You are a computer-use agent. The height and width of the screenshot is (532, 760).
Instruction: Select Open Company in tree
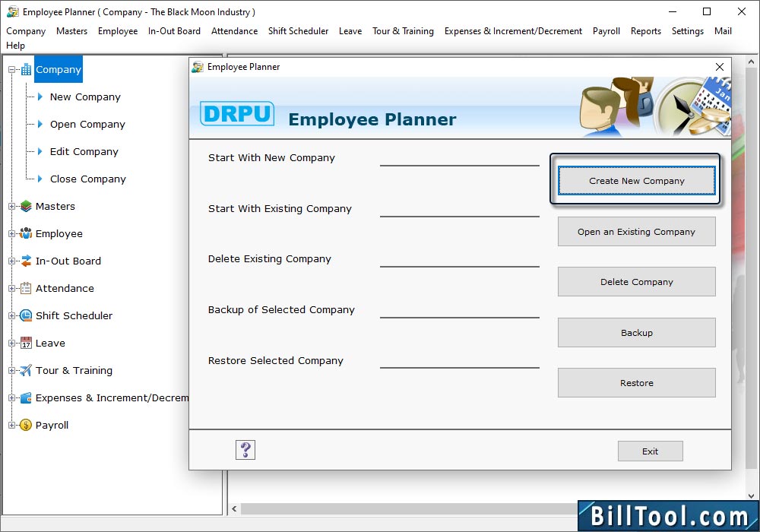(87, 124)
